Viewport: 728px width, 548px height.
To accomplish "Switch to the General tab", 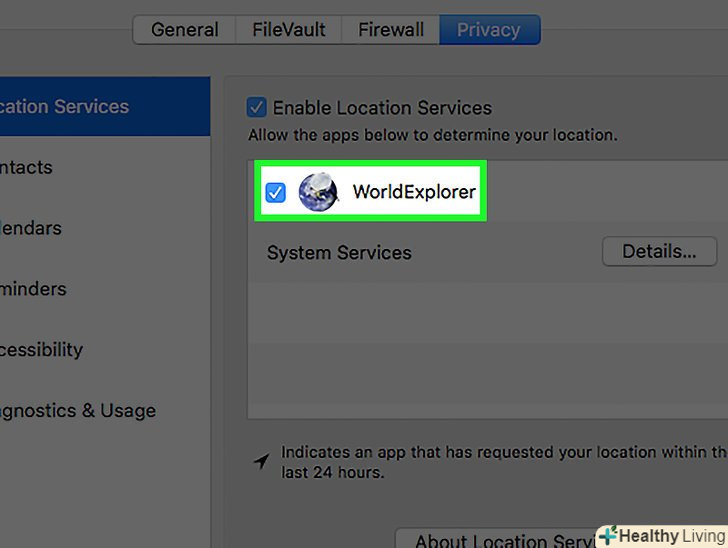I will tap(185, 30).
